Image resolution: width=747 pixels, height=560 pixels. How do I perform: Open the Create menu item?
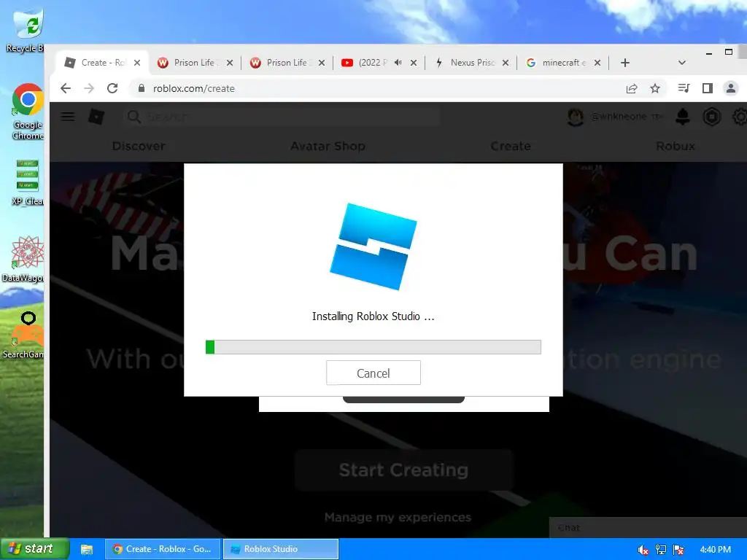pos(511,146)
